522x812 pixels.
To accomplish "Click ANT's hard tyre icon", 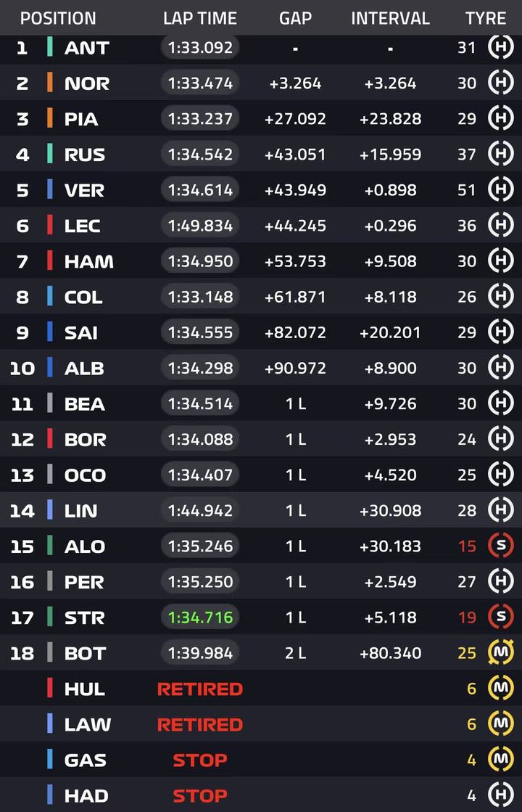I will click(x=501, y=47).
